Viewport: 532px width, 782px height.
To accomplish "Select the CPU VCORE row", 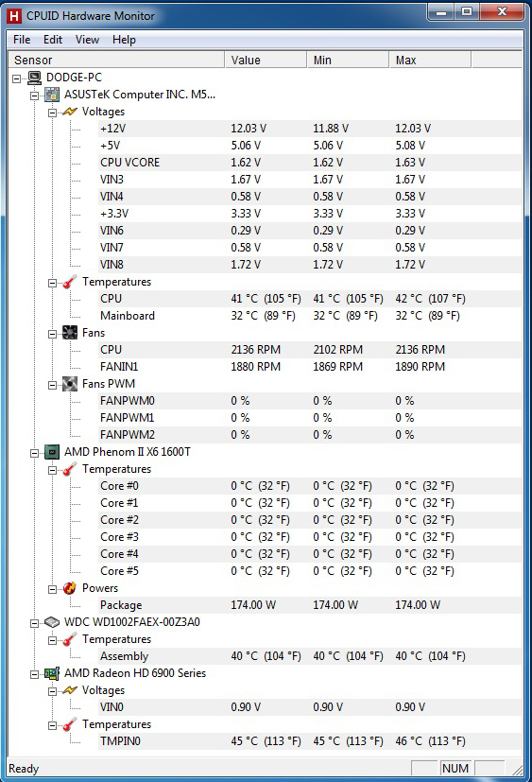I will click(310, 163).
